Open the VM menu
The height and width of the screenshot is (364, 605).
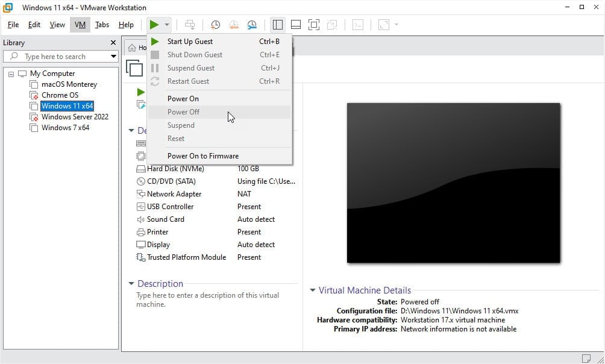(x=80, y=25)
